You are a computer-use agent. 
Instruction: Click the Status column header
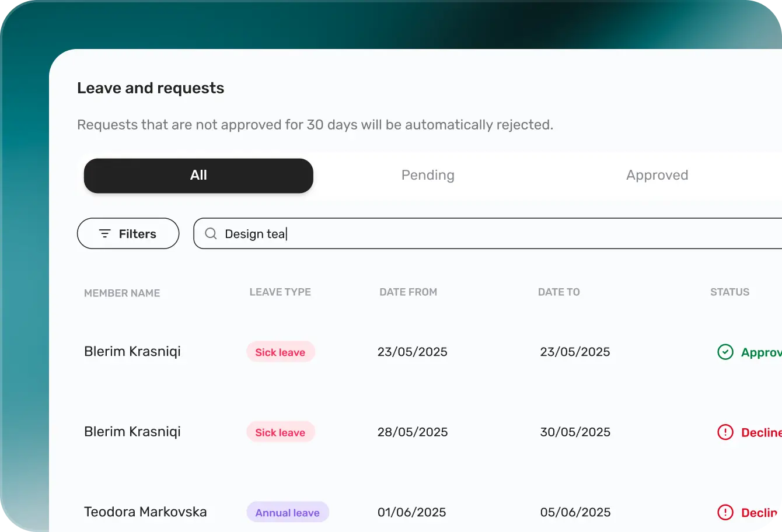(729, 292)
